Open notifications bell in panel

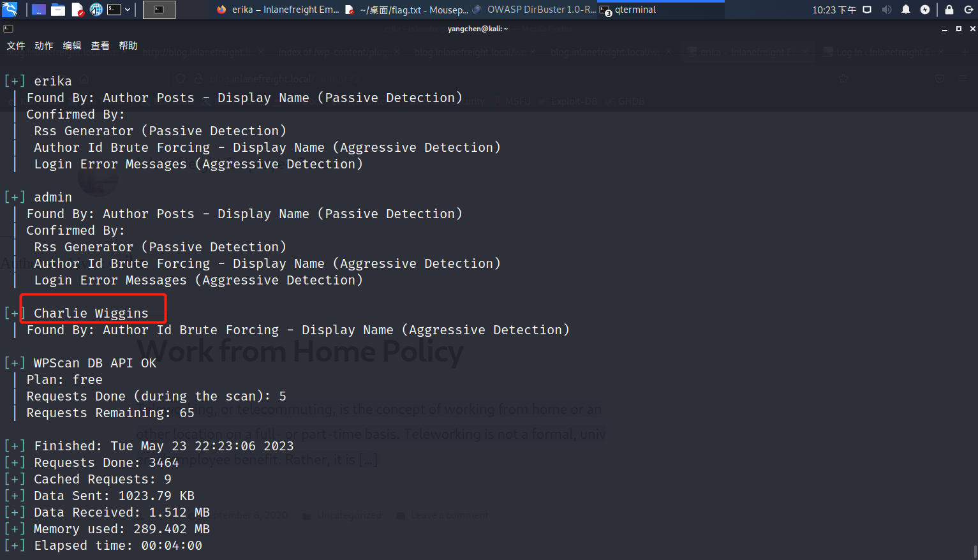906,10
